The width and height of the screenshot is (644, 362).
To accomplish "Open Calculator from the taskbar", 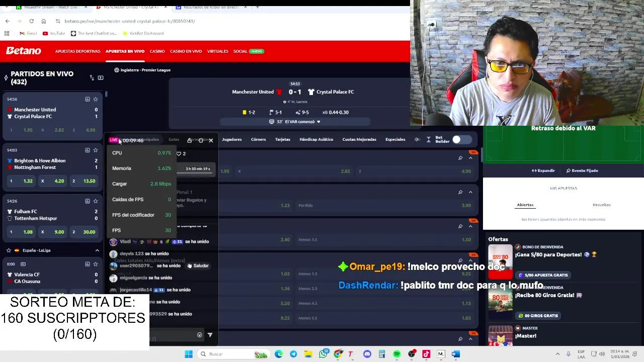I will (382, 354).
